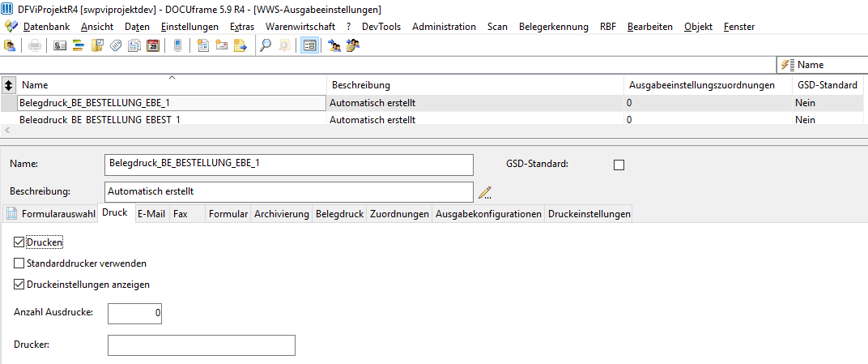
Task: Uncheck the Drucken checkbox
Action: [19, 242]
